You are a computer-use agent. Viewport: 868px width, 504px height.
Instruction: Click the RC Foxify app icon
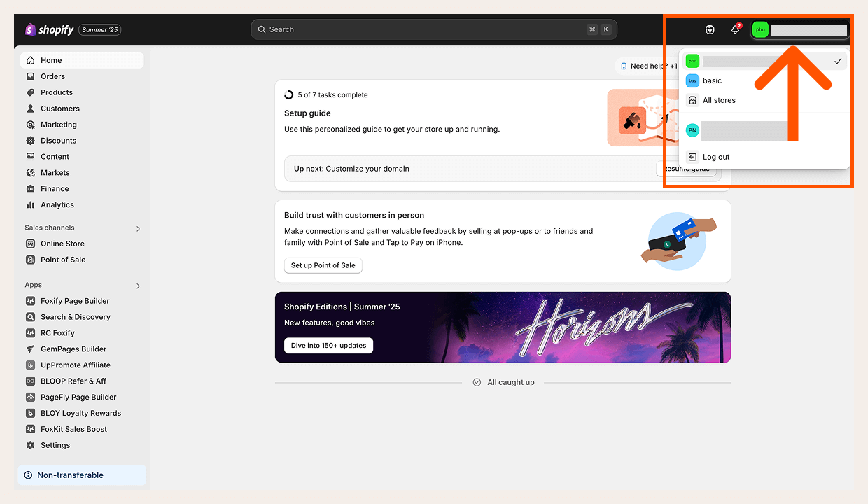point(30,333)
